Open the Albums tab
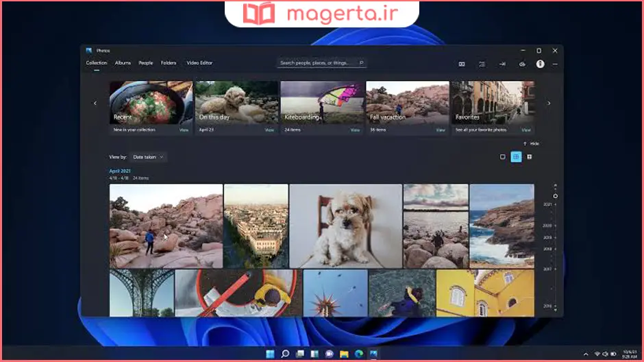The height and width of the screenshot is (362, 644). 123,63
